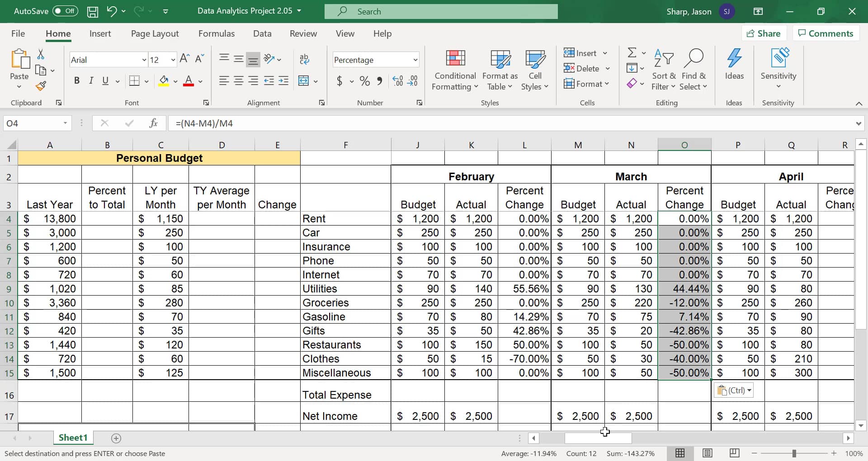Open Conditional Formatting menu
This screenshot has width=868, height=461.
tap(455, 70)
